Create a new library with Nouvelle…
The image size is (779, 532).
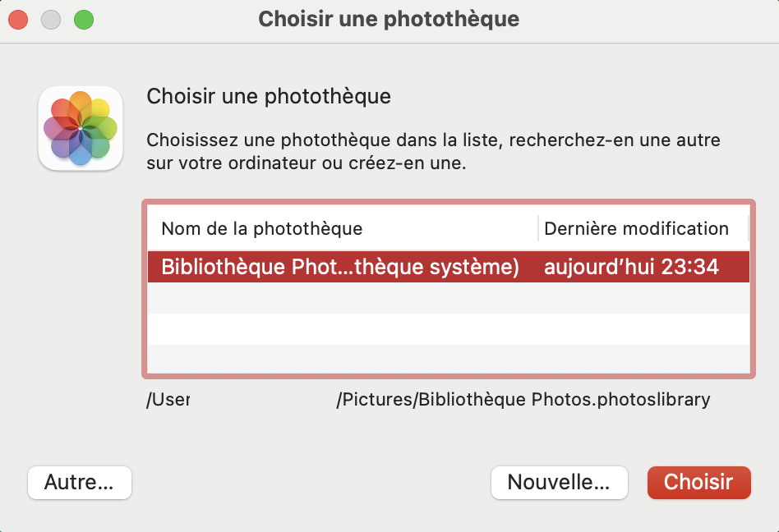[x=559, y=482]
